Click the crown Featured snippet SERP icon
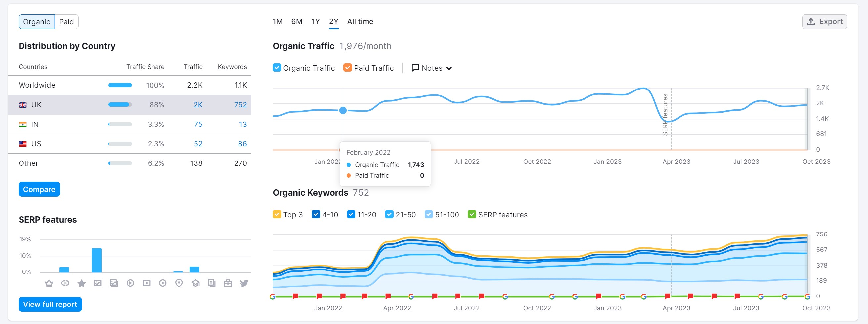The image size is (868, 324). (x=49, y=283)
